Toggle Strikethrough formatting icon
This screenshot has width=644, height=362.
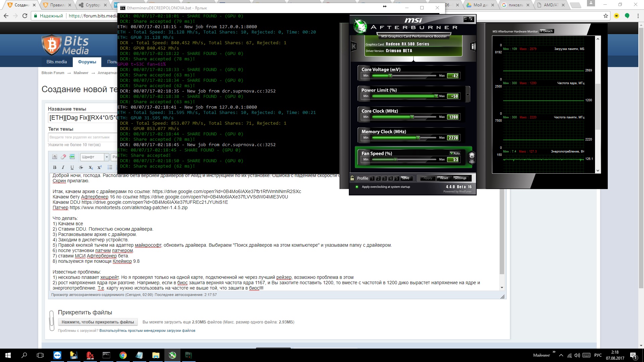click(x=81, y=167)
